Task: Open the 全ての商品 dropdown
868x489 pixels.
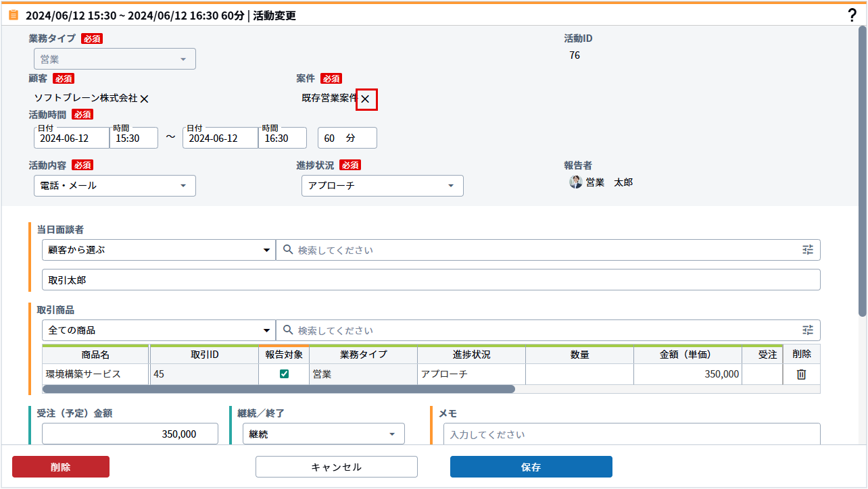Action: [x=158, y=330]
